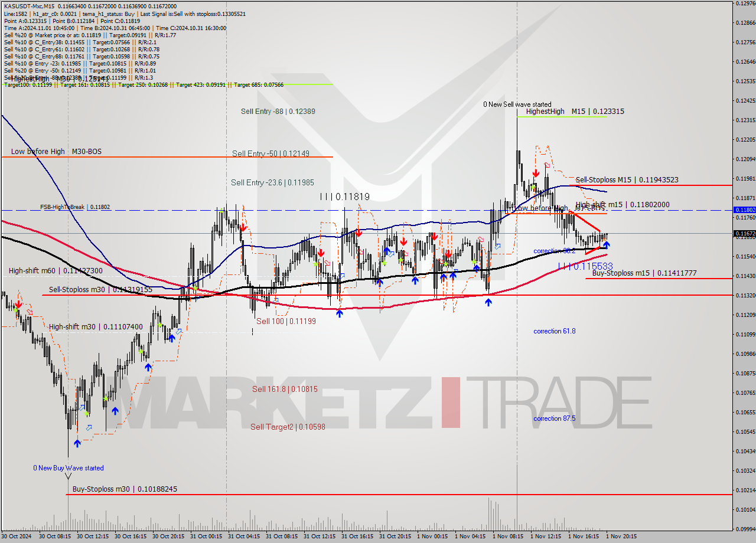Viewport: 756px width, 543px height.
Task: Click the 'correction 38.2' label
Action: [554, 251]
